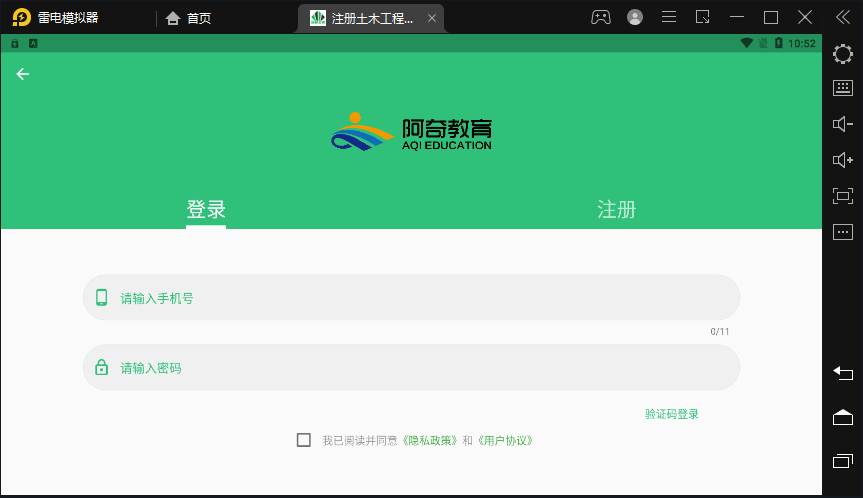Decrease volume with speaker minus icon
This screenshot has width=863, height=498.
click(843, 124)
